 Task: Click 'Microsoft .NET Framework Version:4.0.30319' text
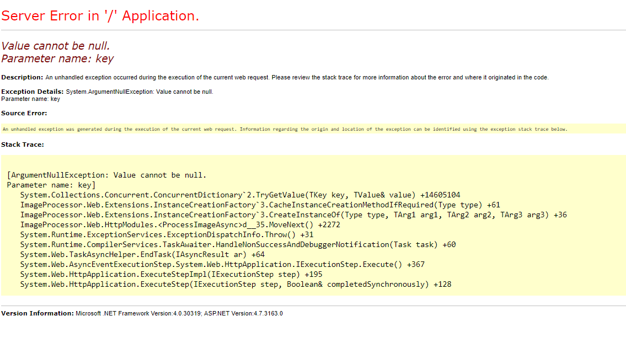138,314
